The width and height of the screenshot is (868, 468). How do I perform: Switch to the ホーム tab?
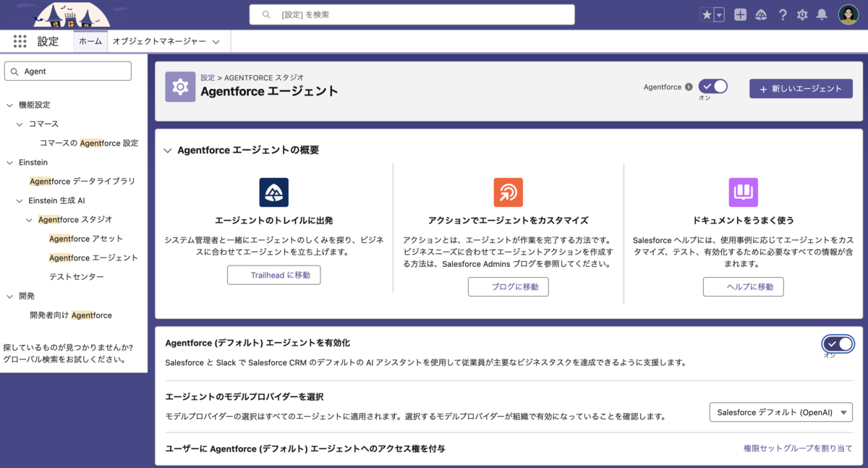[x=90, y=42]
